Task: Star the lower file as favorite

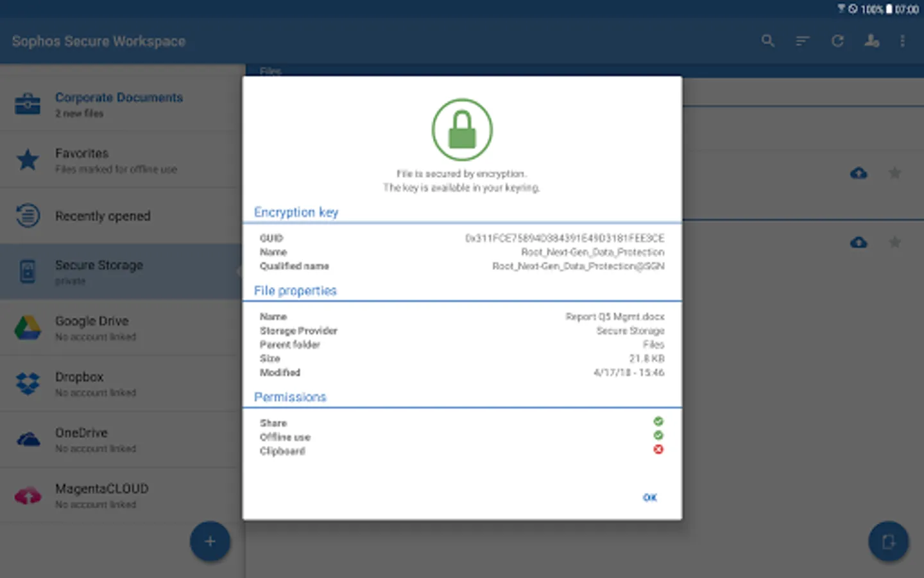Action: point(894,242)
